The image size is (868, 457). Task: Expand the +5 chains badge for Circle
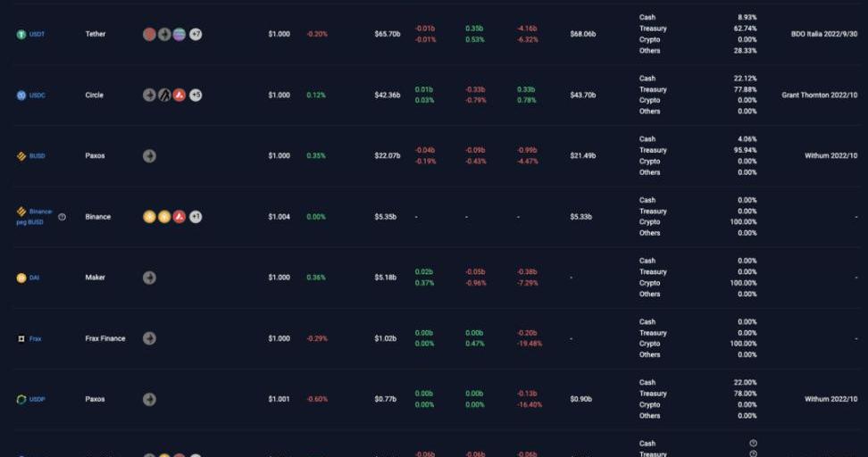pos(196,96)
